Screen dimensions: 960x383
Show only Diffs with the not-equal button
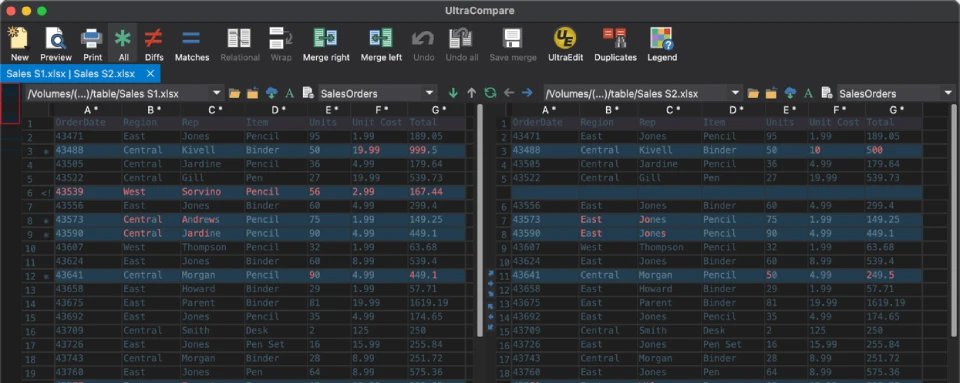pyautogui.click(x=154, y=43)
